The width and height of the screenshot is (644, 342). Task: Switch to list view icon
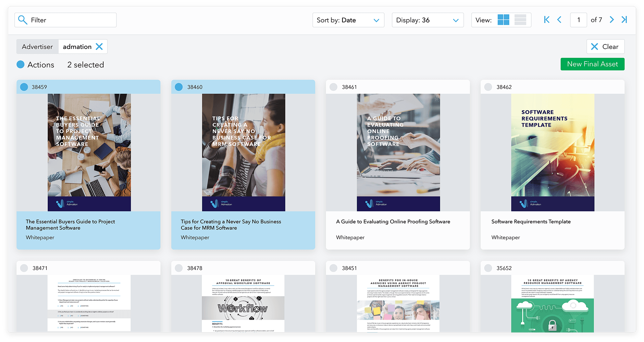tap(520, 20)
